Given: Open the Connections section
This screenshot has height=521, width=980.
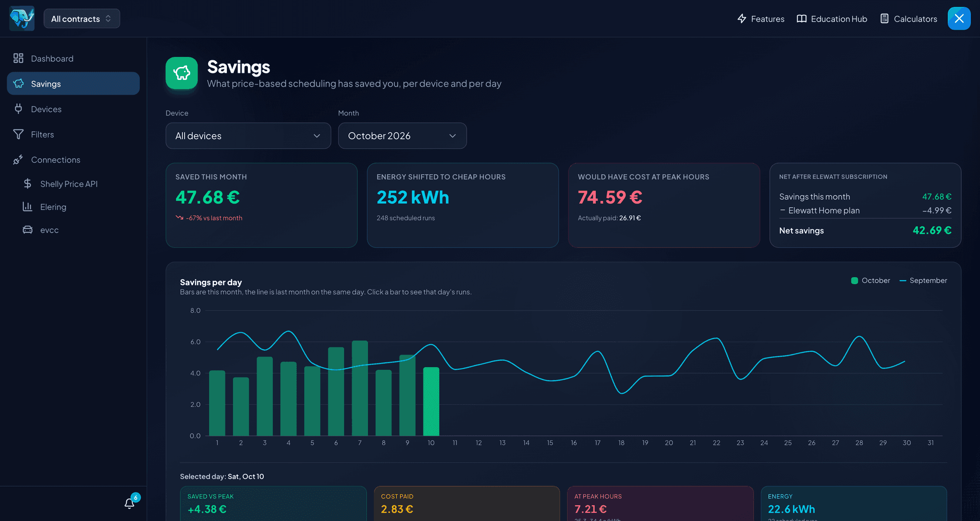Looking at the screenshot, I should (x=73, y=160).
